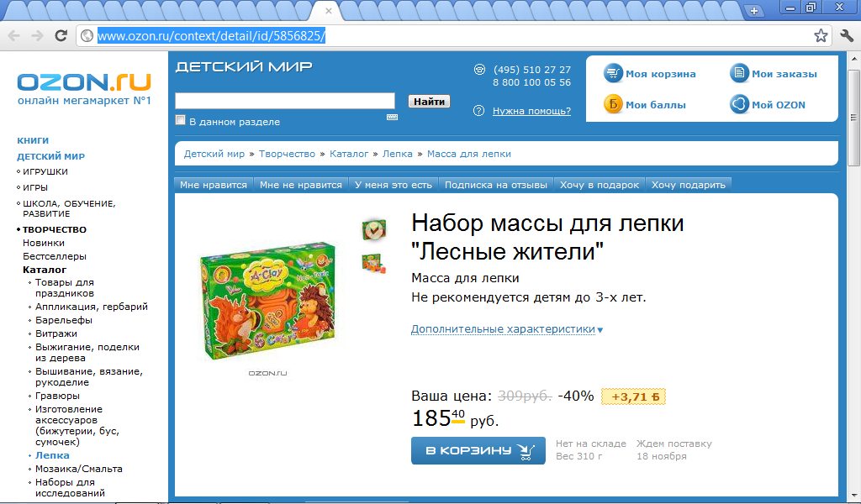Open Лепка in the breadcrumb
The height and width of the screenshot is (504, 861).
coord(398,154)
